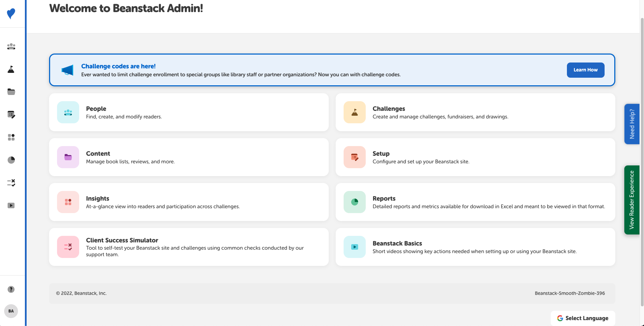This screenshot has height=326, width=644.
Task: Open the Select Language dropdown
Action: pyautogui.click(x=583, y=318)
